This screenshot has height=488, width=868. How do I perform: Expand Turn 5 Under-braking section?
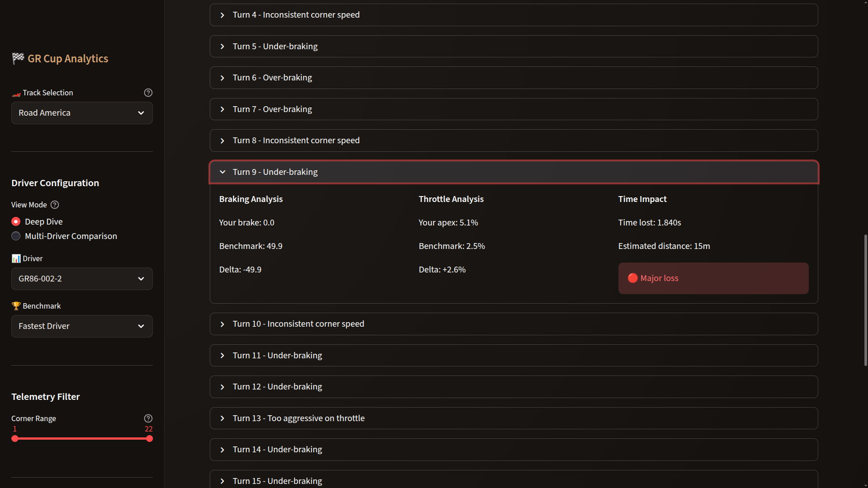coord(275,47)
